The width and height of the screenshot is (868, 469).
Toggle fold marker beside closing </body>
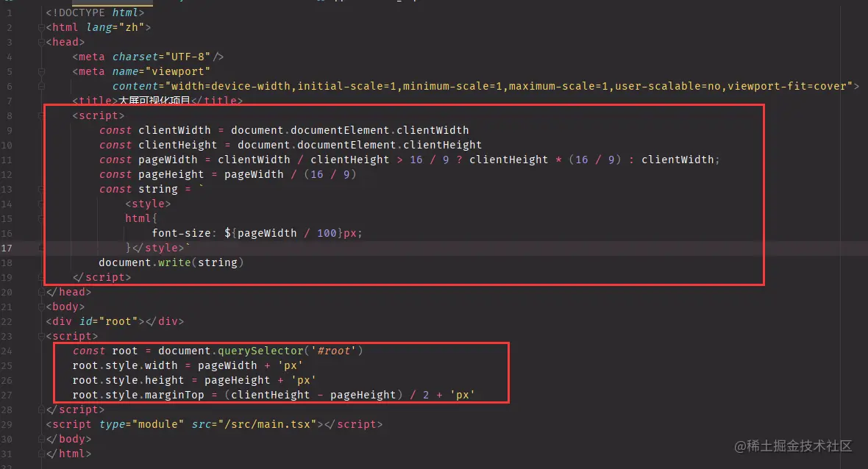pyautogui.click(x=41, y=439)
